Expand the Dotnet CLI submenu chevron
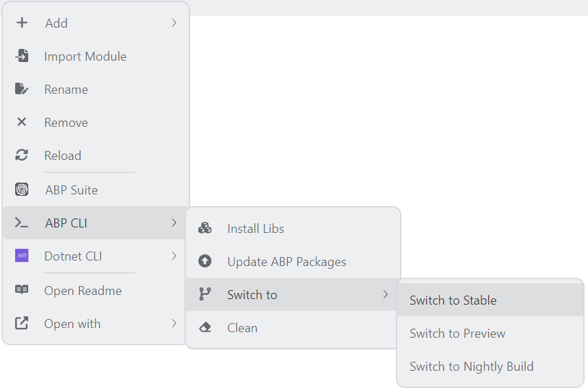Screen dimensions: 588x388 coord(174,256)
